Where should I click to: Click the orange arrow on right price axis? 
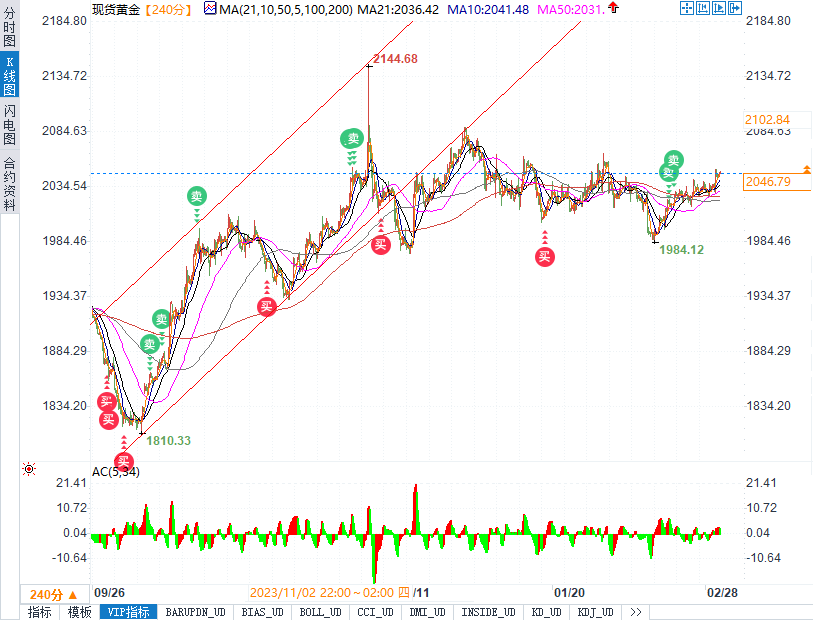(x=806, y=168)
